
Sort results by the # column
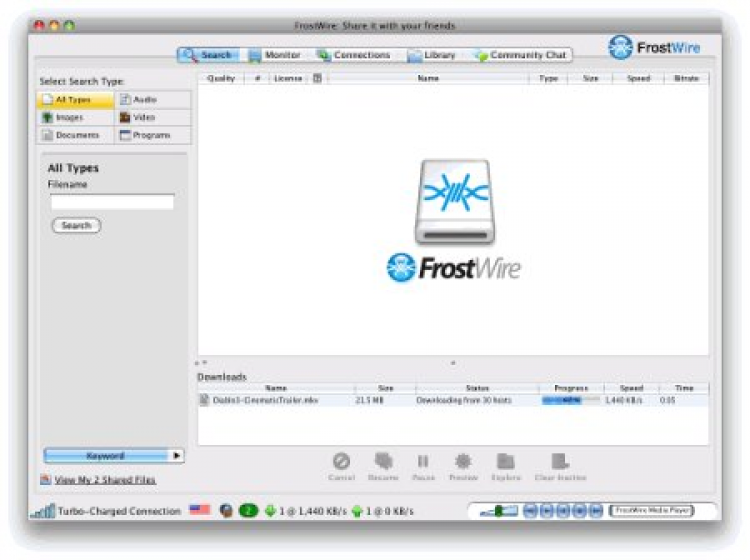click(x=257, y=78)
